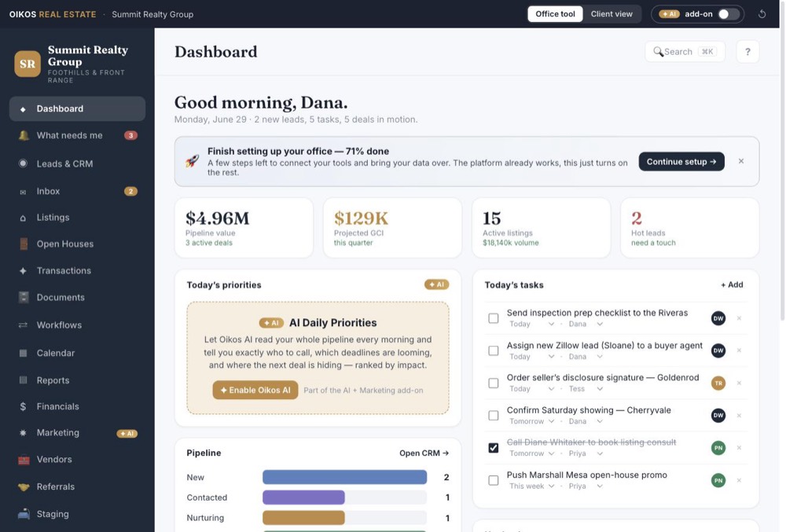Open the Workflows sidebar item
Screen dimensions: 786x532
click(77, 325)
